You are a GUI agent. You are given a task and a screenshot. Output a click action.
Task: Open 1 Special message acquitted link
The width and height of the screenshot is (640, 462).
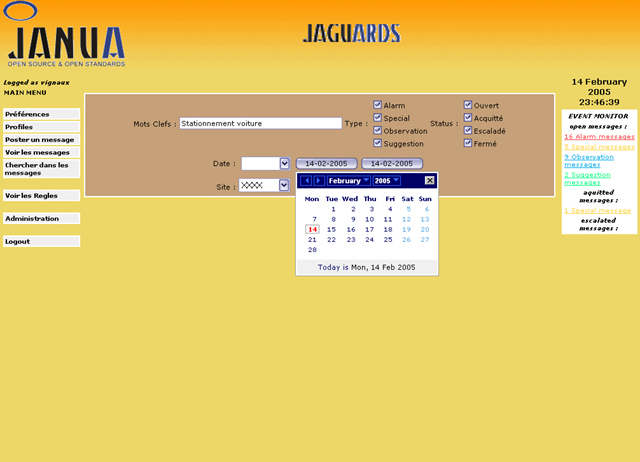point(598,210)
